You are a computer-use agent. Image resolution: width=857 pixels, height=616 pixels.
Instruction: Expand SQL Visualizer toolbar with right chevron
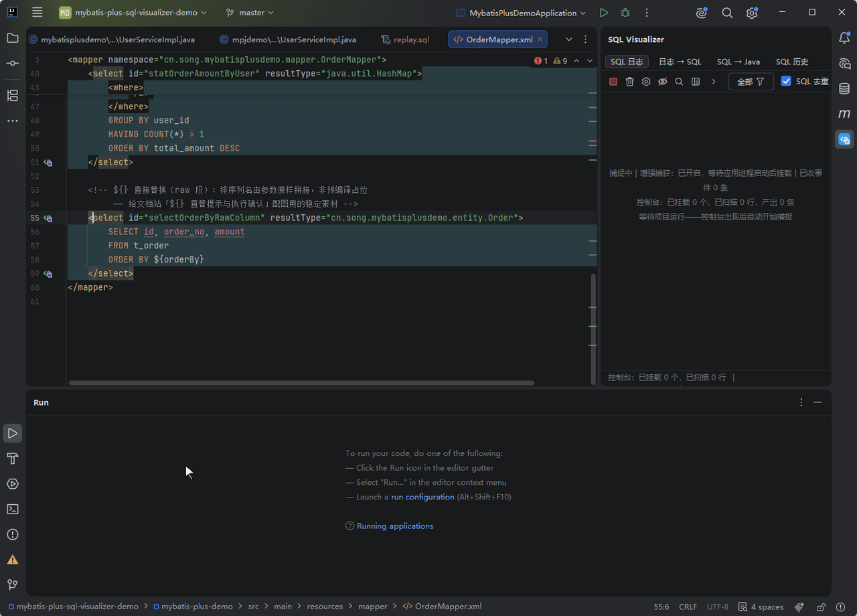pyautogui.click(x=714, y=82)
